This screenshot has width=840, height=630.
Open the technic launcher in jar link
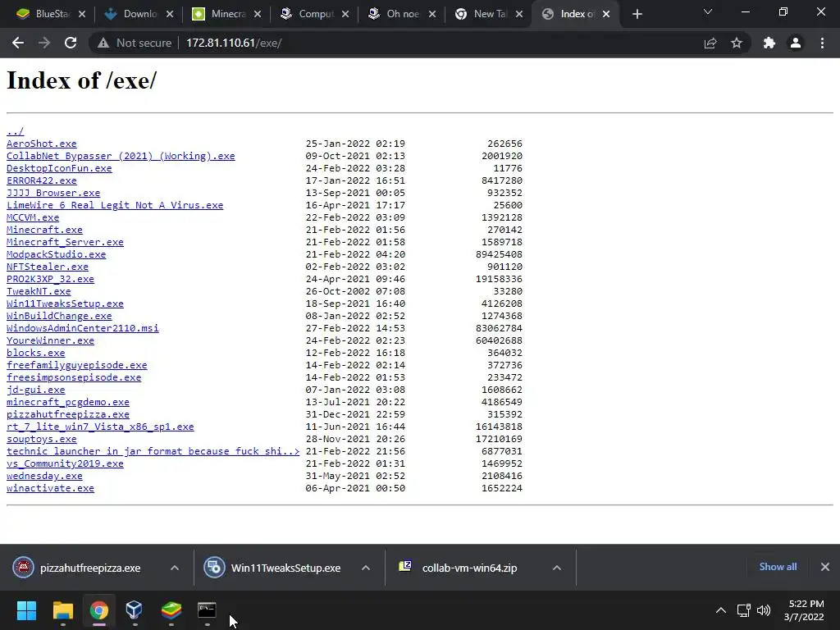coord(153,452)
